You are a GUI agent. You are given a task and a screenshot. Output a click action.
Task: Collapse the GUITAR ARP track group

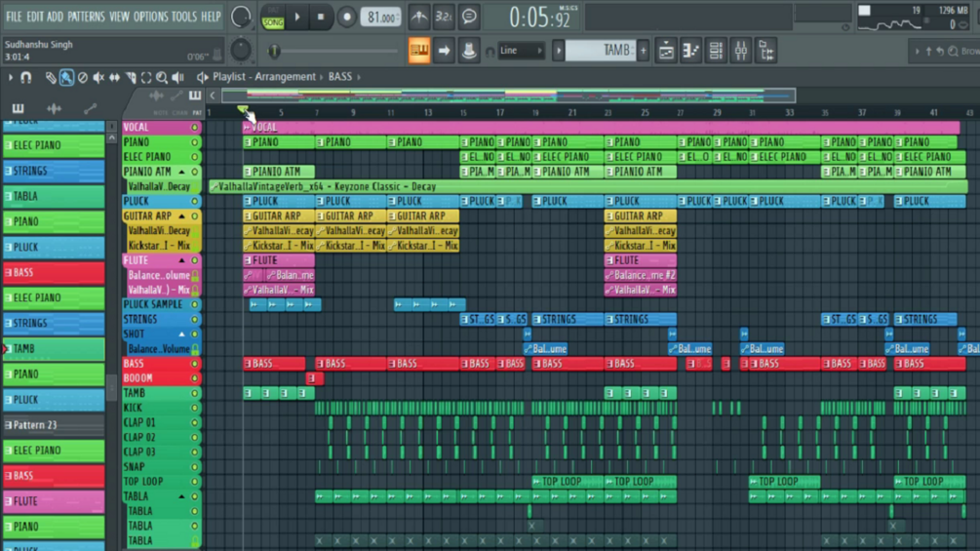tap(182, 216)
